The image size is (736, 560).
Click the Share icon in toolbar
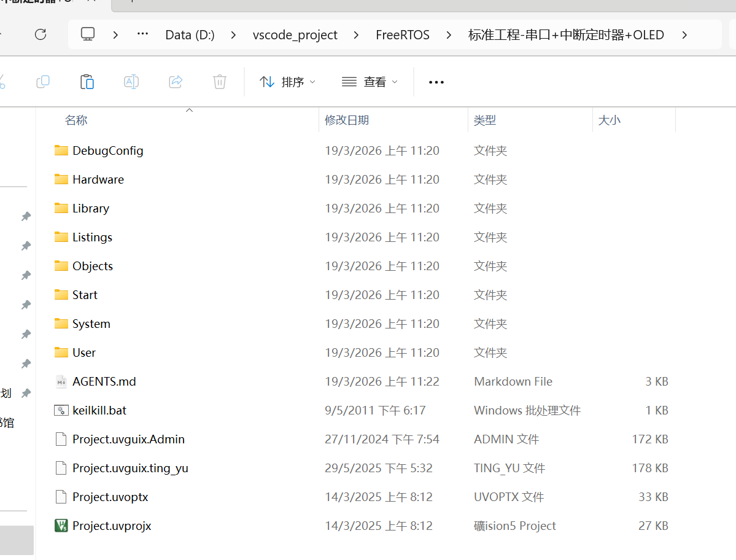176,82
